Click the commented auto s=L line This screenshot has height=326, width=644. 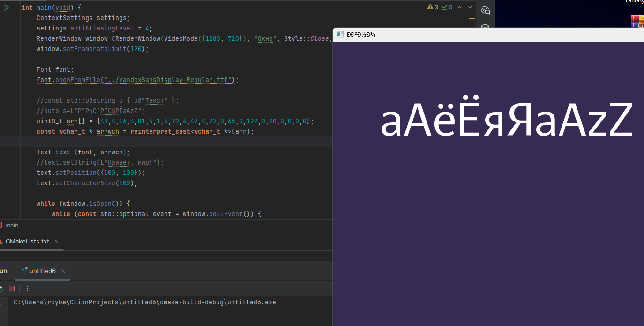(x=91, y=111)
